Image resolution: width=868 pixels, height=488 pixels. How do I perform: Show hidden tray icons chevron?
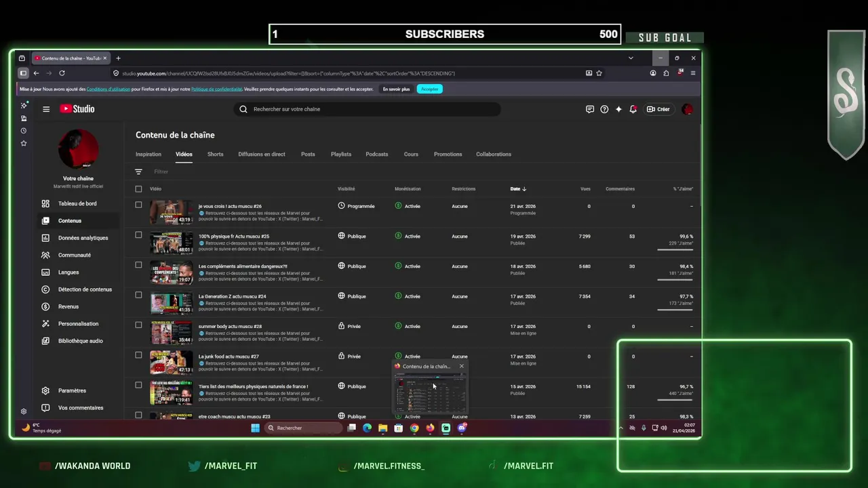620,428
